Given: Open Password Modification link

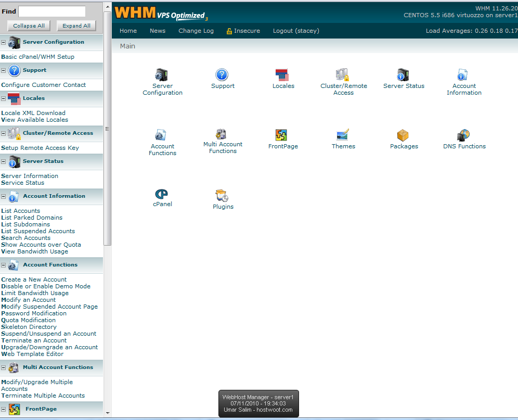Looking at the screenshot, I should 34,313.
